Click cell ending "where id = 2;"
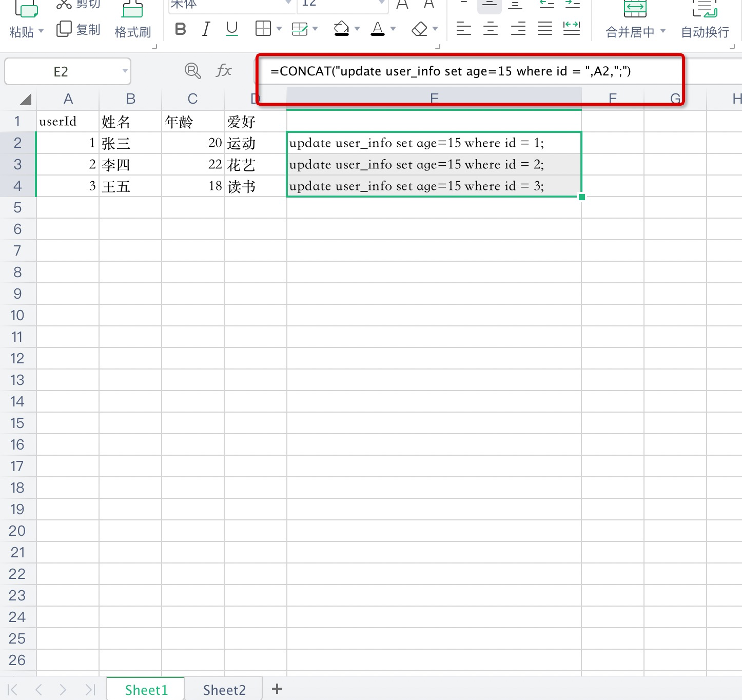This screenshot has width=742, height=700. tap(434, 165)
